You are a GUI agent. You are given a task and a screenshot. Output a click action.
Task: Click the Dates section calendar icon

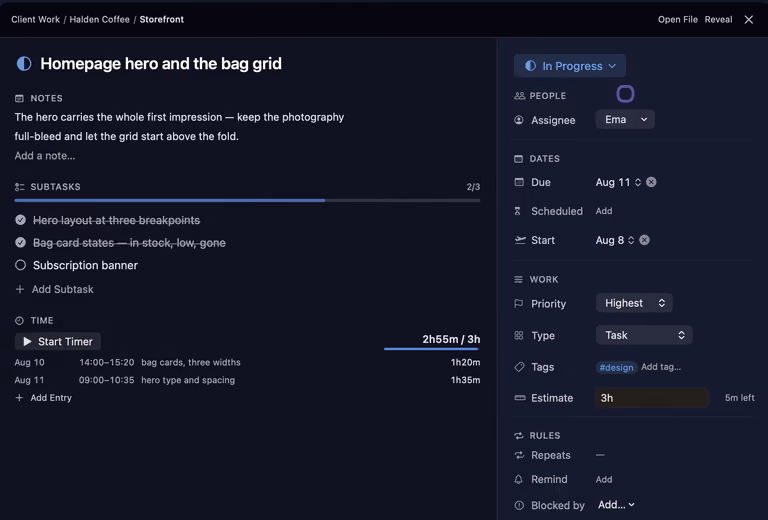click(x=519, y=159)
